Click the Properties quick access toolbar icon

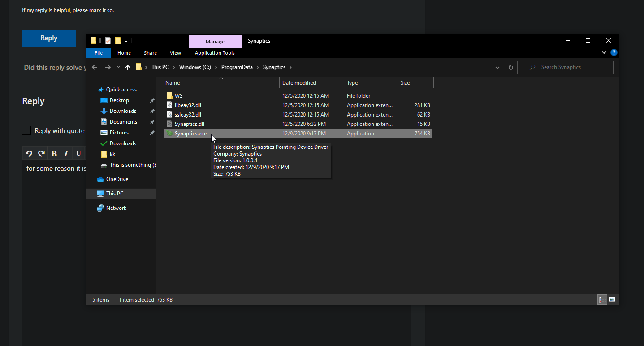click(108, 41)
